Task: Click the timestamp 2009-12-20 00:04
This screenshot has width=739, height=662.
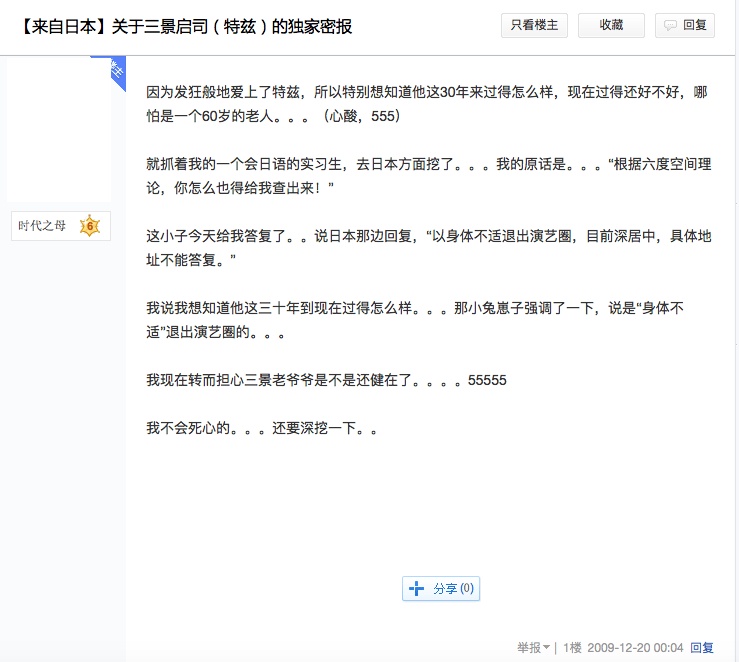Action: [x=635, y=648]
